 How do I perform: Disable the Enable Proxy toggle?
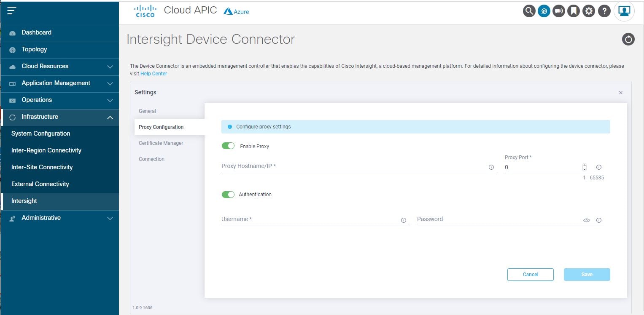coord(228,146)
